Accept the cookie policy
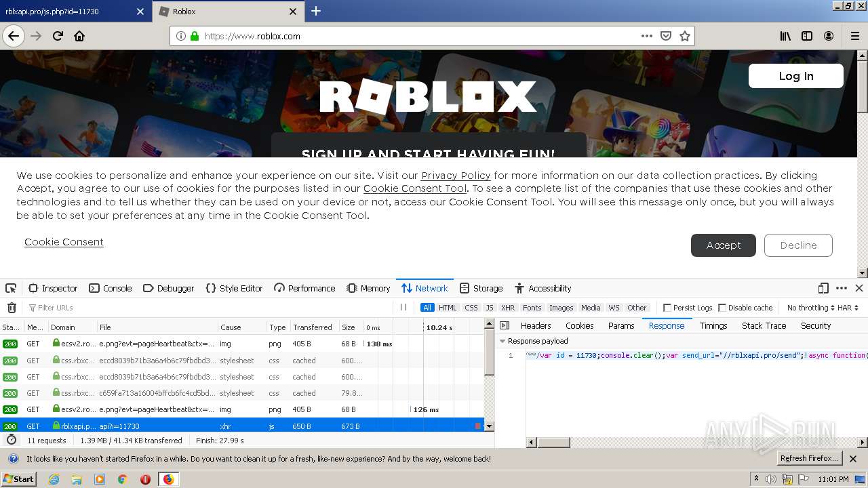The height and width of the screenshot is (488, 868). 724,245
